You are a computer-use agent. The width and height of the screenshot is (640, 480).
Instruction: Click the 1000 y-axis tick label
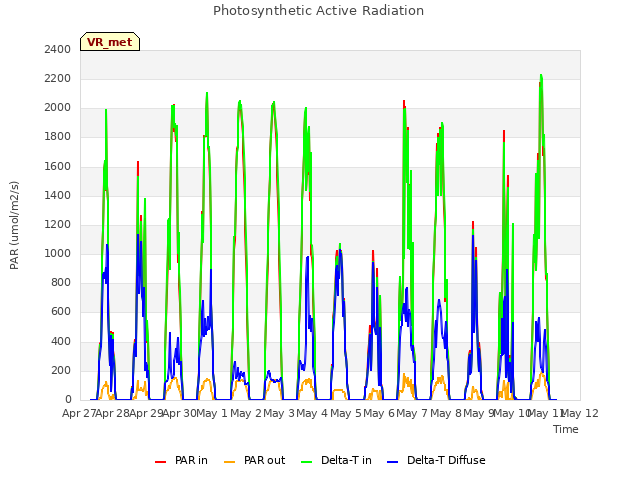tap(58, 253)
